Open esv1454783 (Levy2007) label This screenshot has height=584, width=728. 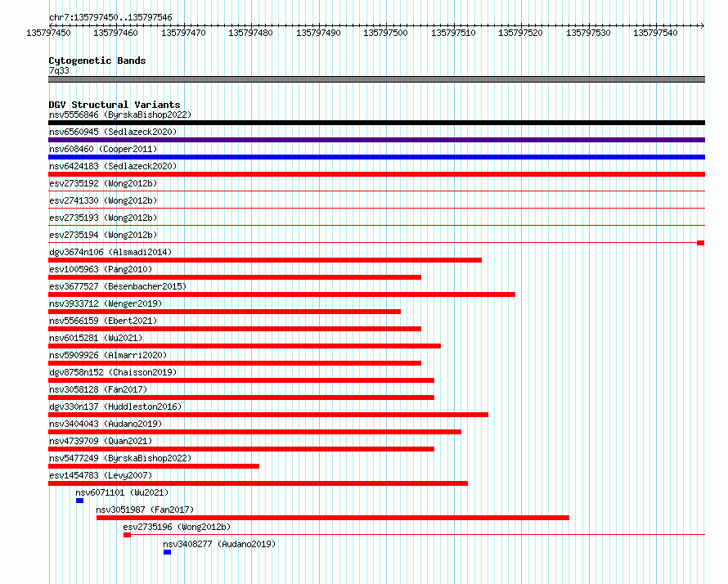point(101,475)
